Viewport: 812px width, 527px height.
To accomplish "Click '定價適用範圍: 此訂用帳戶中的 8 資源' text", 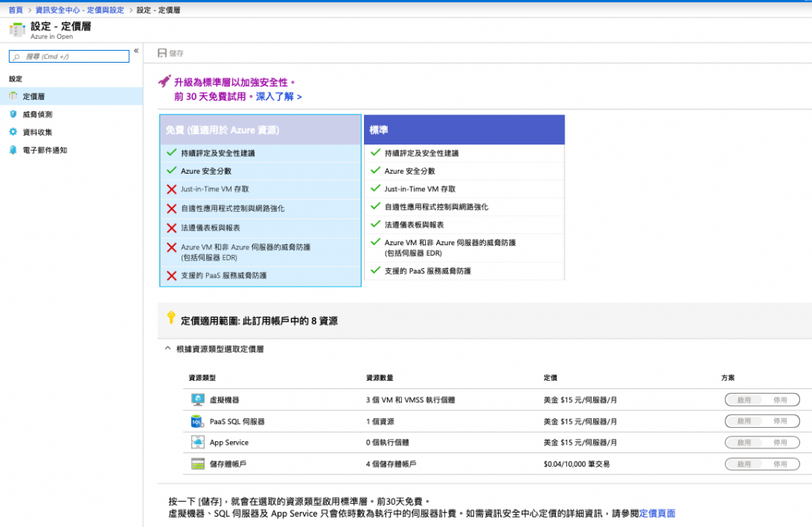I will pyautogui.click(x=259, y=321).
